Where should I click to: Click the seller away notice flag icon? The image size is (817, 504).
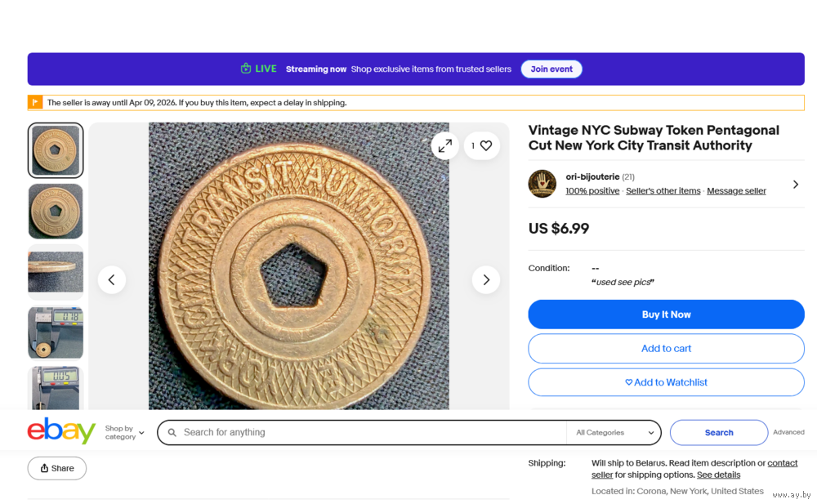[35, 103]
